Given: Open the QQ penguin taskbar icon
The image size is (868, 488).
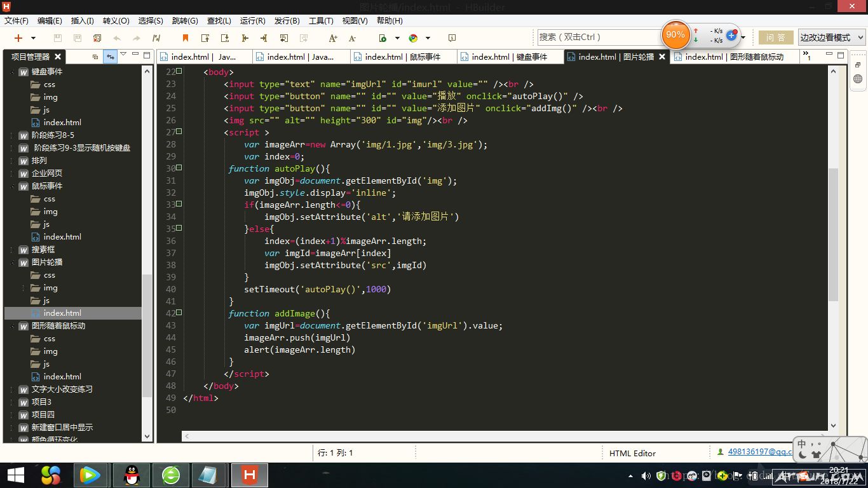Looking at the screenshot, I should [x=132, y=475].
